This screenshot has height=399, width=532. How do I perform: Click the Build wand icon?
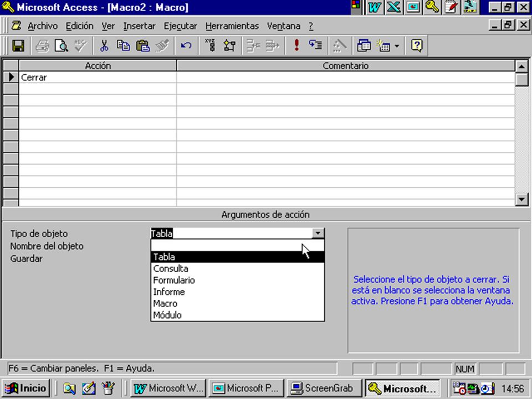(339, 45)
